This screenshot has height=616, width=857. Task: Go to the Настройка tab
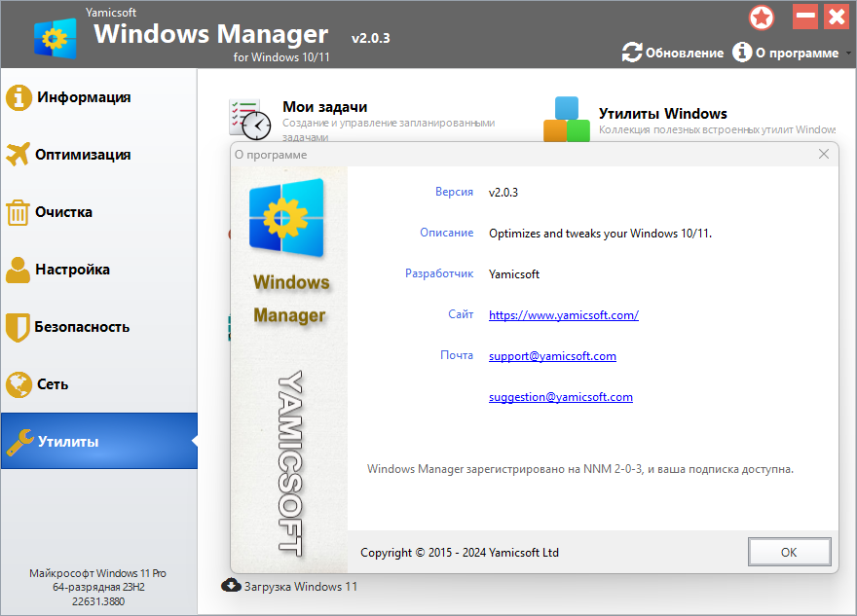click(x=99, y=270)
